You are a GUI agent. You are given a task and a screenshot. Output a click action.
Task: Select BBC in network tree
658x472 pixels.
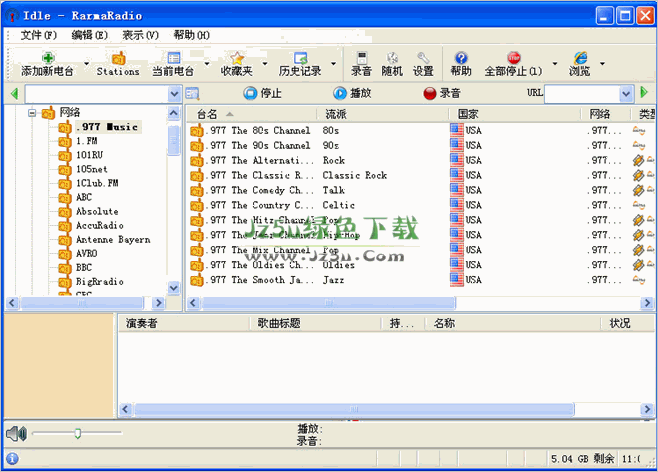[84, 268]
